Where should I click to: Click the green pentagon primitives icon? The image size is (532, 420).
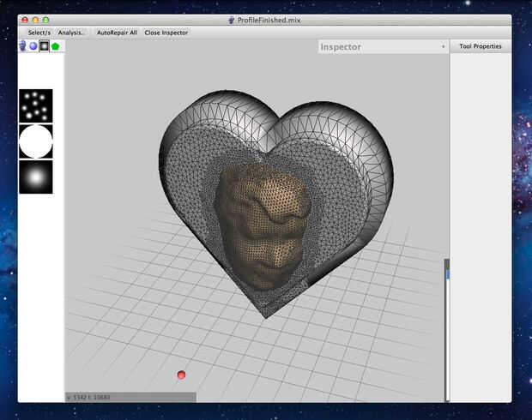(55, 46)
